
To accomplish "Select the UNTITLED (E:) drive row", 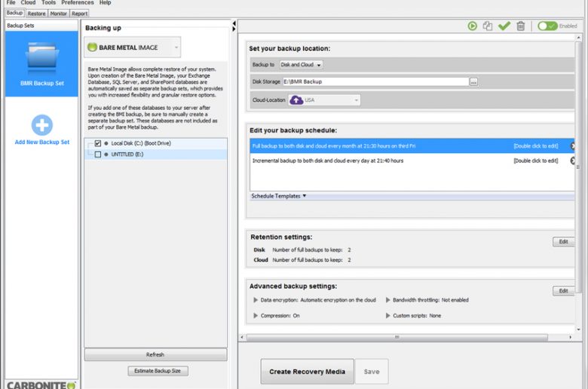I will click(155, 155).
